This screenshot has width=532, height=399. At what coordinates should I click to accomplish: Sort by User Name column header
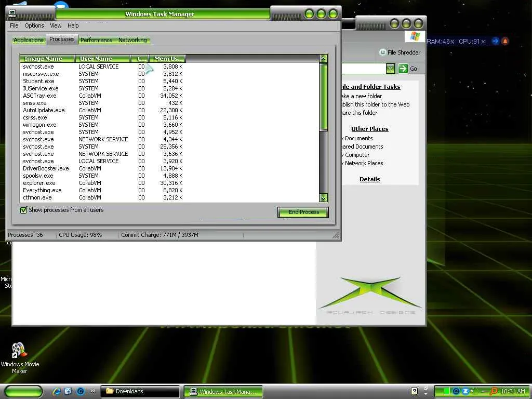click(x=102, y=59)
